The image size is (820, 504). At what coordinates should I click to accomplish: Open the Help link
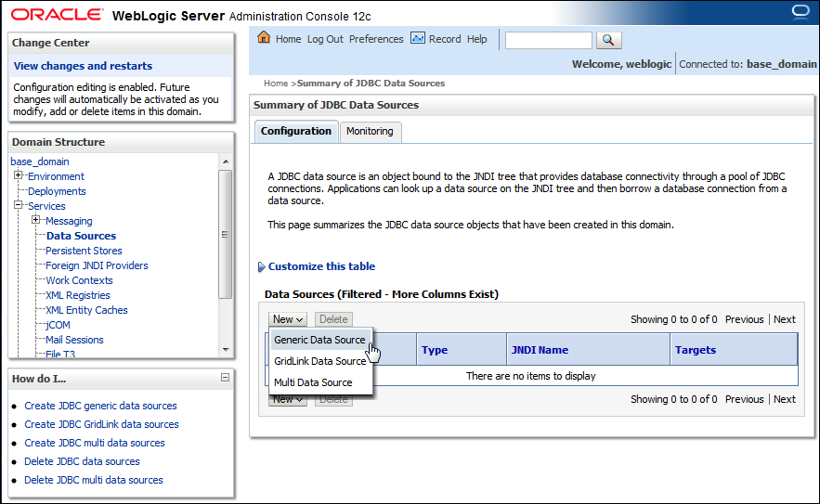(476, 39)
